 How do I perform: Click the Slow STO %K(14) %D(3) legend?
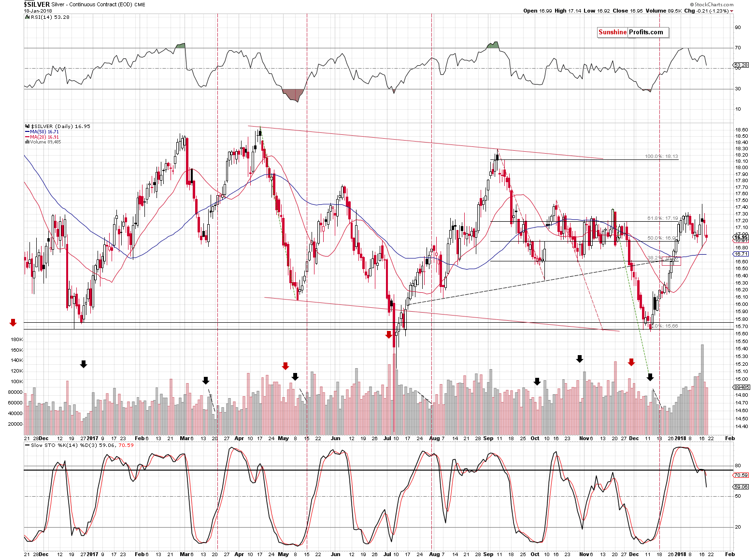pyautogui.click(x=82, y=445)
